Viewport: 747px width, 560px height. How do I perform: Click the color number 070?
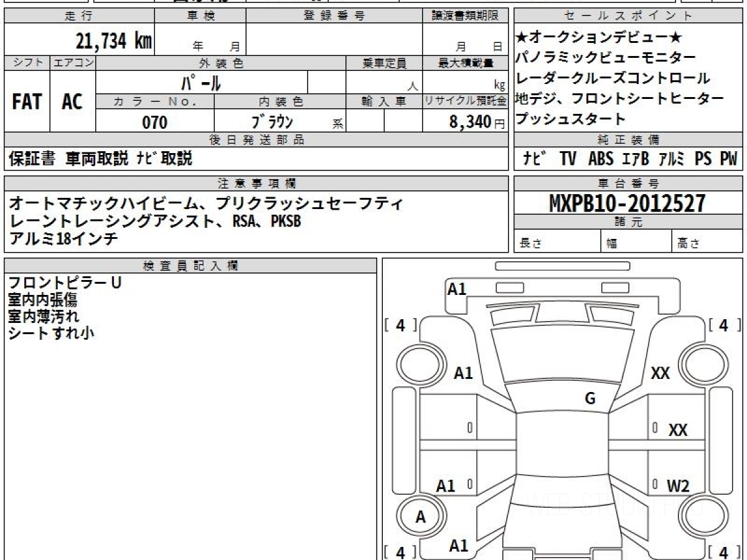[155, 122]
